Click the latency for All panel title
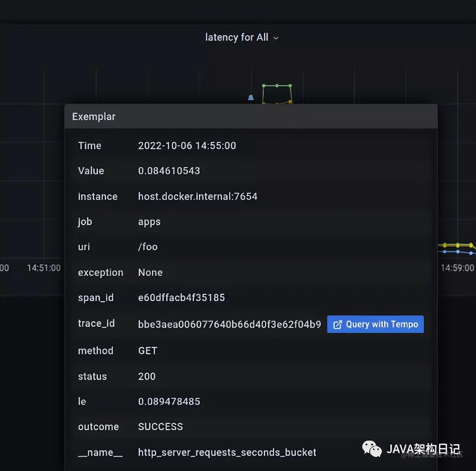The width and height of the screenshot is (476, 471). 236,37
